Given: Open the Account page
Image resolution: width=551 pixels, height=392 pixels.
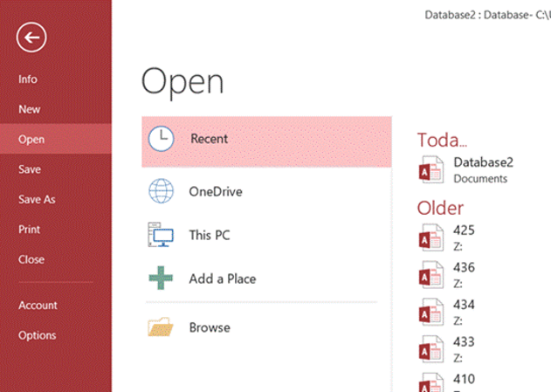Looking at the screenshot, I should (x=38, y=306).
